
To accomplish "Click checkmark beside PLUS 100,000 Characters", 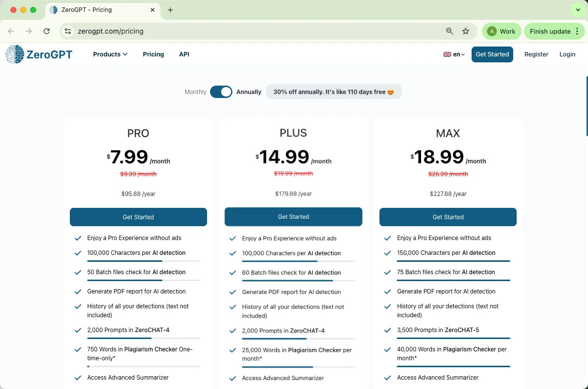I will point(232,253).
